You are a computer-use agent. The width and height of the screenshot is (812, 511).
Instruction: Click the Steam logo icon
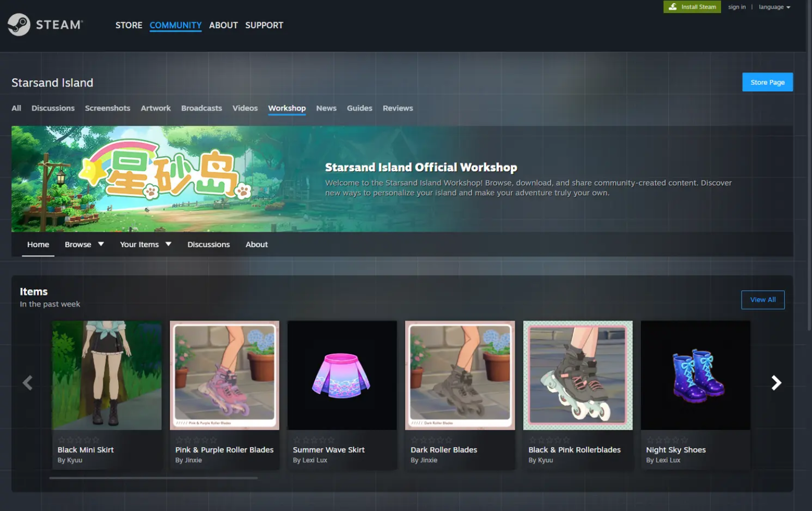click(x=19, y=25)
